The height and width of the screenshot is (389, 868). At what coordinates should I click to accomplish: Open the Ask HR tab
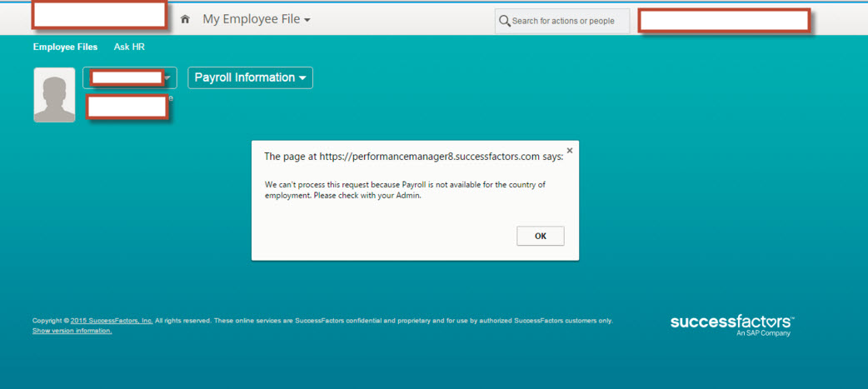[x=129, y=47]
